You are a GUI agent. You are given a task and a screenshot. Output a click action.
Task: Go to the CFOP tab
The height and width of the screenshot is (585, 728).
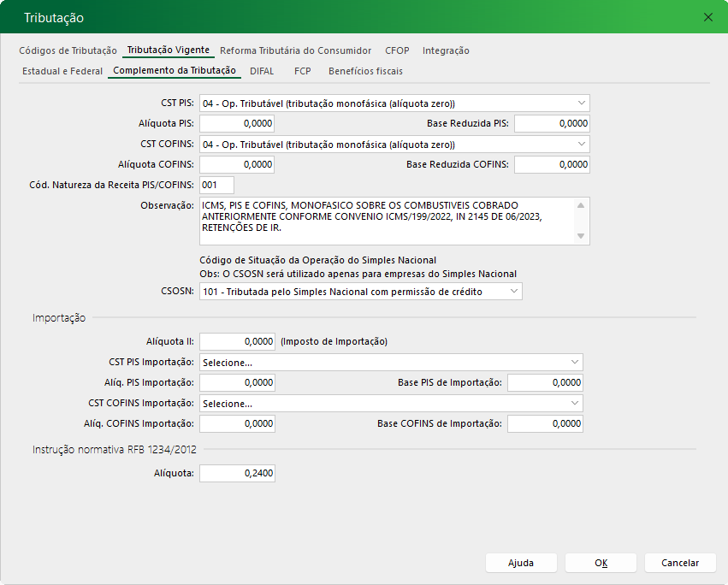397,50
